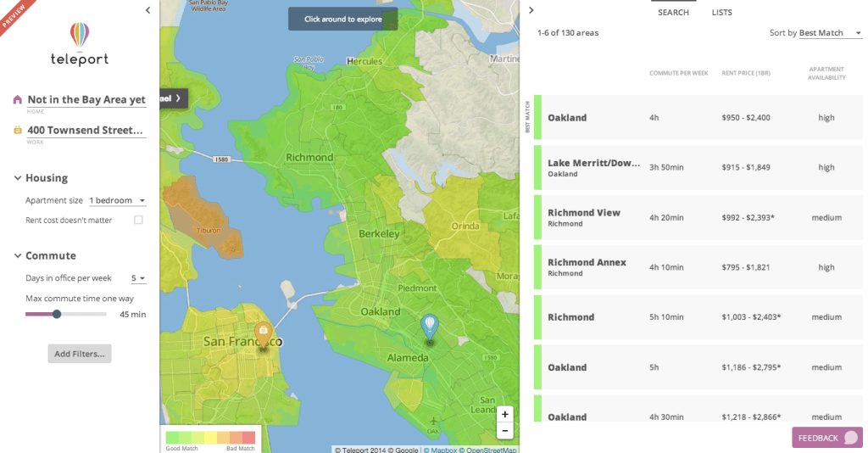
Task: Click the purple home icon beside Home
Action: coord(18,100)
